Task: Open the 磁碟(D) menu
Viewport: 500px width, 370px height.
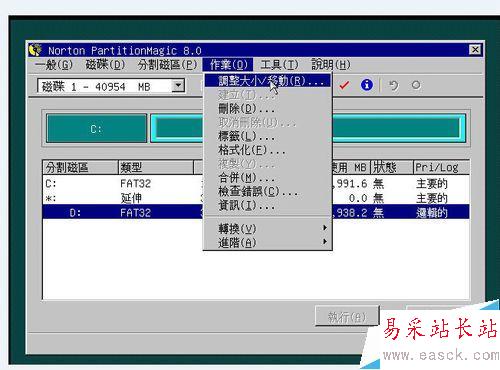Action: [105, 64]
